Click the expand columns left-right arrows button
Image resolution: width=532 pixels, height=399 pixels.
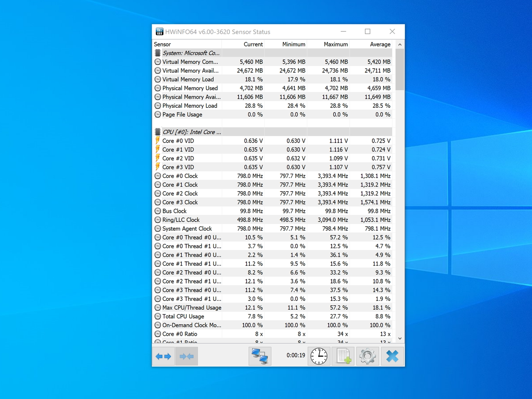(x=163, y=356)
